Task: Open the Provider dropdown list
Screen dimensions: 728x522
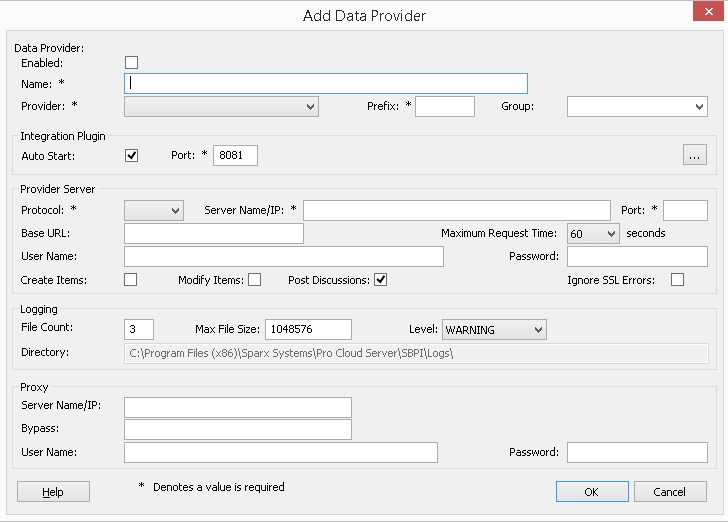Action: 221,107
